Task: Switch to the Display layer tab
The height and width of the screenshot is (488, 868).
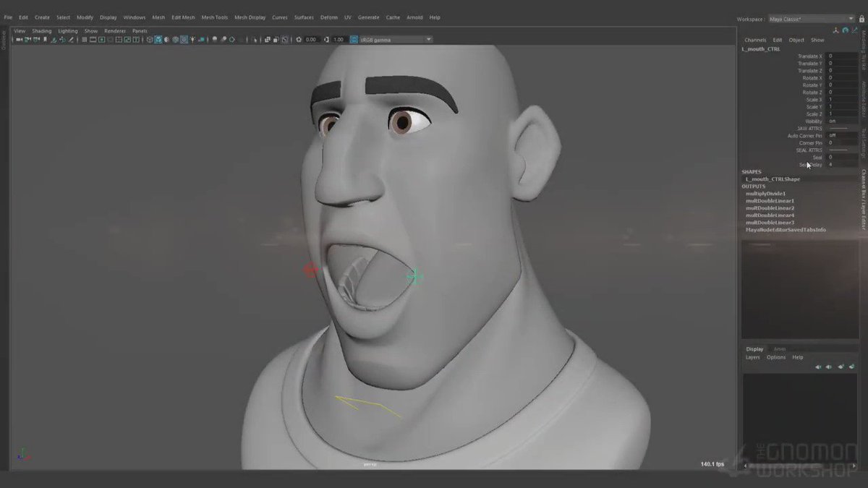Action: pos(754,349)
